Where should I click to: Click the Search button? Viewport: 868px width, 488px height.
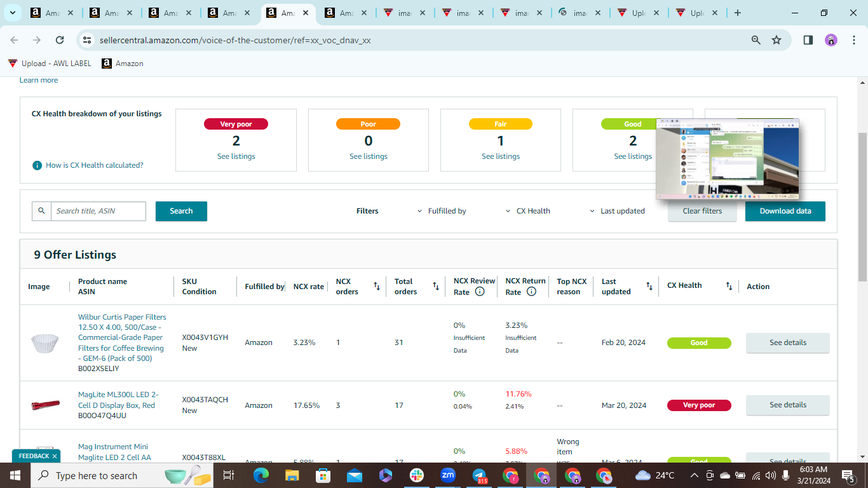tap(181, 211)
